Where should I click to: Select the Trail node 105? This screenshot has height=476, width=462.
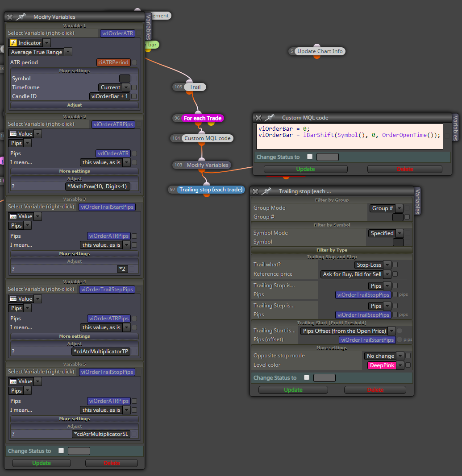click(195, 87)
